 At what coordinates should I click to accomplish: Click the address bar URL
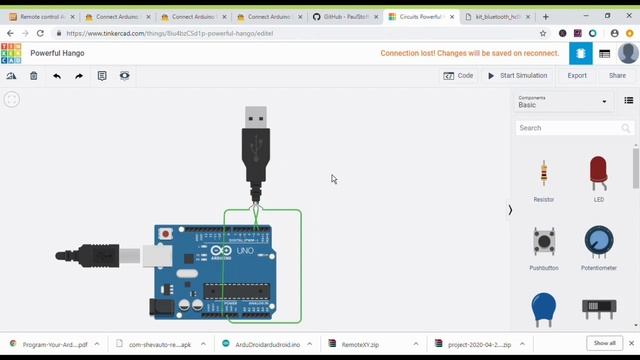[x=170, y=33]
